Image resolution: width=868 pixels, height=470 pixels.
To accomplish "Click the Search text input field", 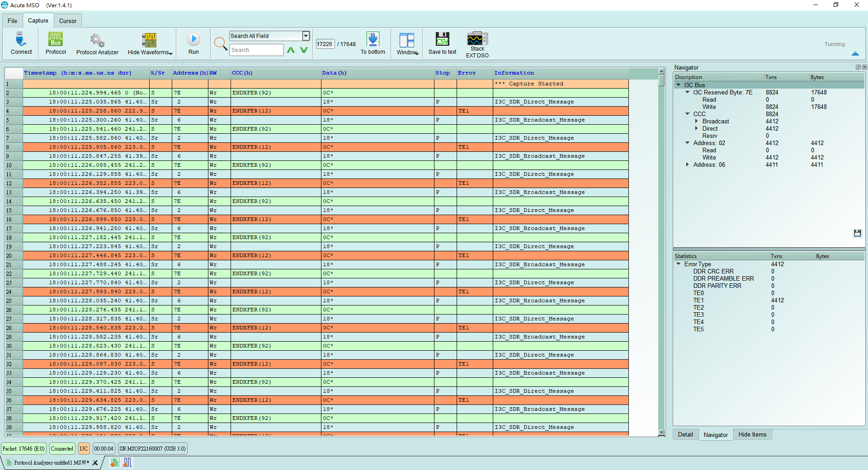I will pos(256,50).
